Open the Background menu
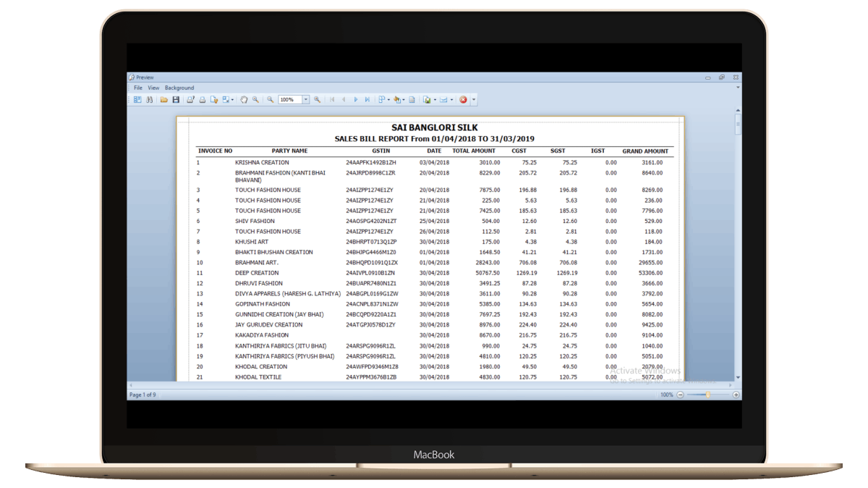The height and width of the screenshot is (488, 868). (179, 88)
